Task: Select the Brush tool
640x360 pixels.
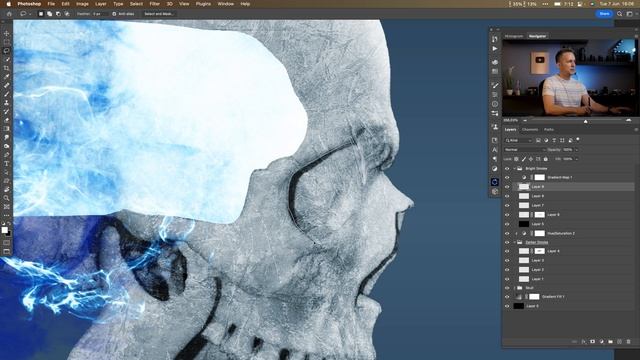Action: click(7, 94)
